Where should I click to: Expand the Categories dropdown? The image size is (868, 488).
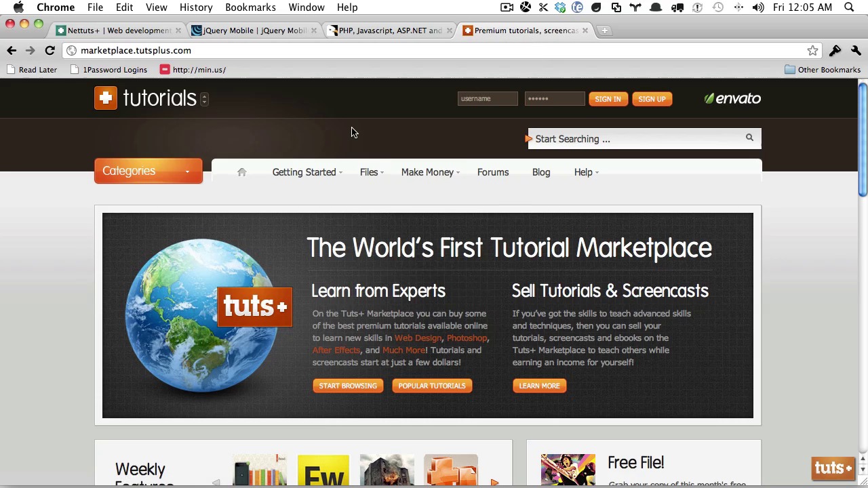click(x=149, y=171)
